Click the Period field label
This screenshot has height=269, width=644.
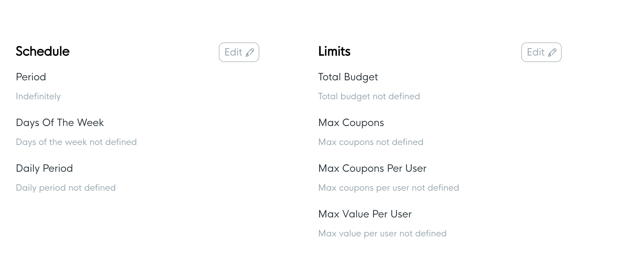[31, 77]
